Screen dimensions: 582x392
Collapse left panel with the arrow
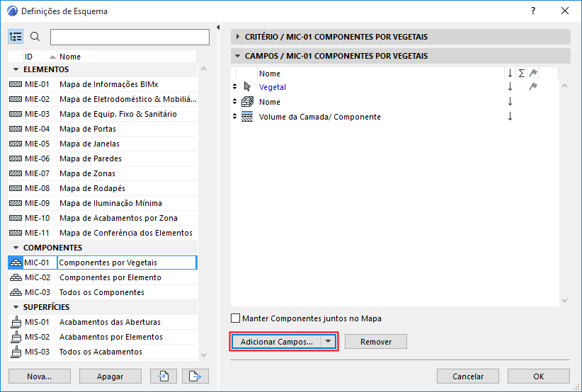218,27
